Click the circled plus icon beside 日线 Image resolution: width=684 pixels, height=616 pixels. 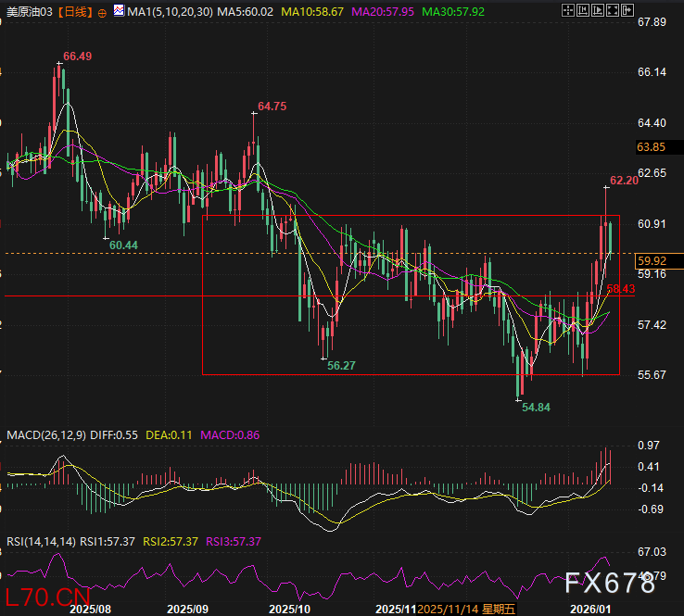[x=102, y=13]
